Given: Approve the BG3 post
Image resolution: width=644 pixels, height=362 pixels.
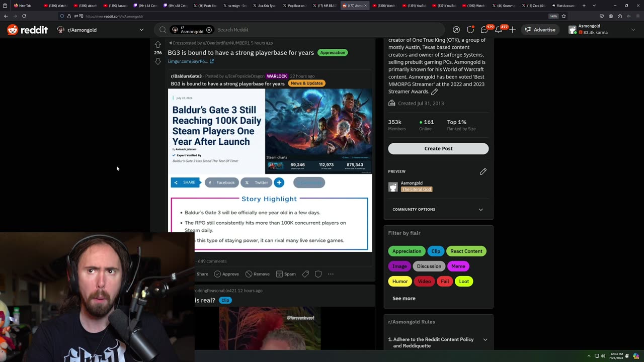Looking at the screenshot, I should (x=226, y=274).
